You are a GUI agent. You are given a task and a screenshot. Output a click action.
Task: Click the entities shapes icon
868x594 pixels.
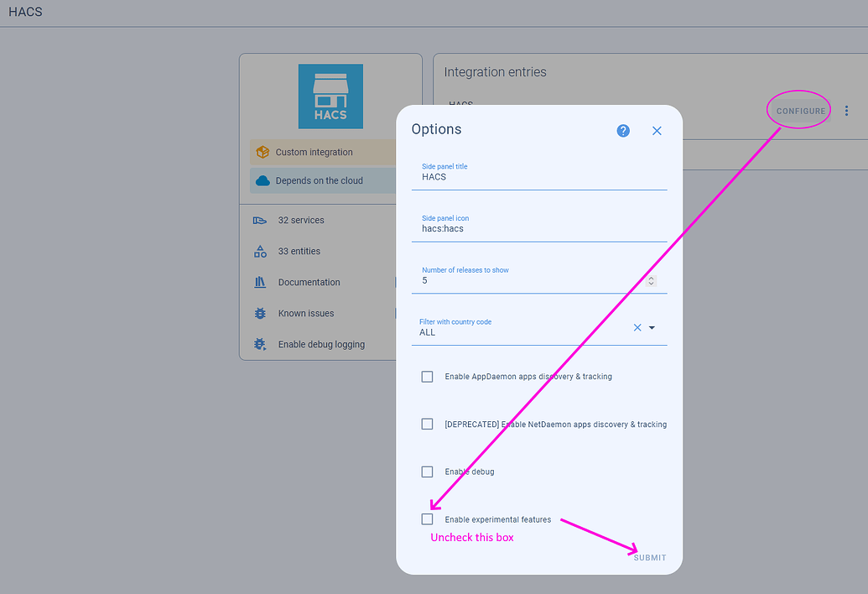coord(260,252)
